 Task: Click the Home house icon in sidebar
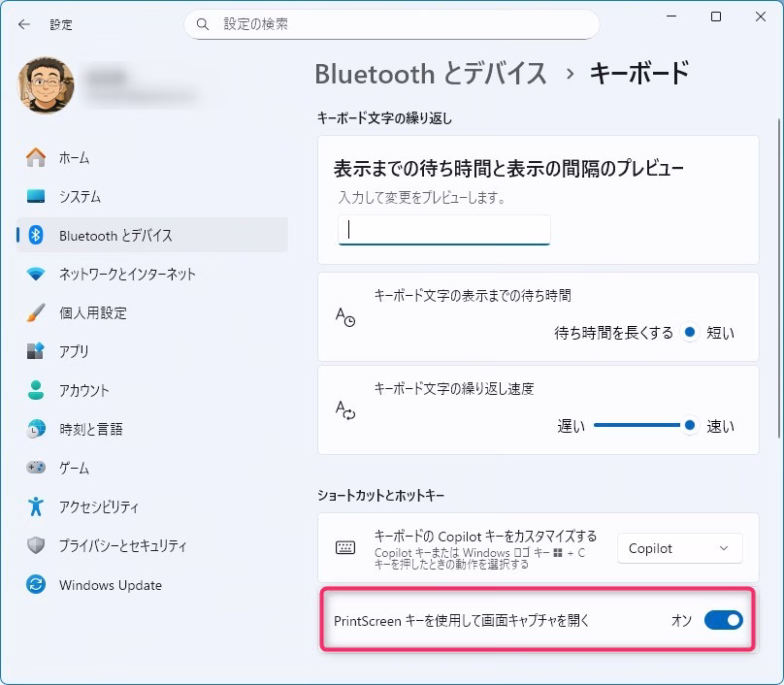point(36,157)
